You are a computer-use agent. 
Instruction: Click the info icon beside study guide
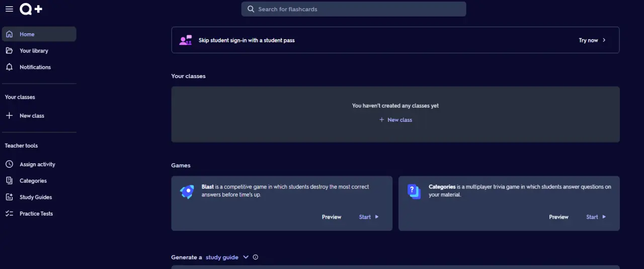pyautogui.click(x=256, y=257)
